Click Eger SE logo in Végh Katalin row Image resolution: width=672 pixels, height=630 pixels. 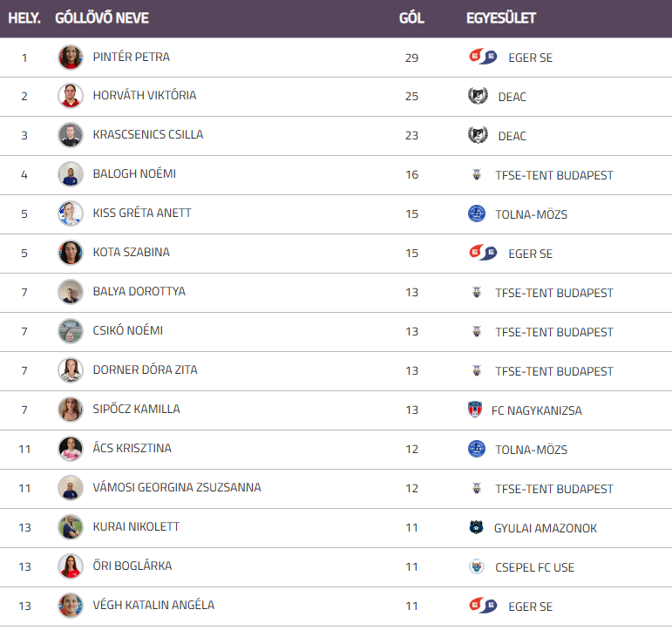(x=482, y=606)
